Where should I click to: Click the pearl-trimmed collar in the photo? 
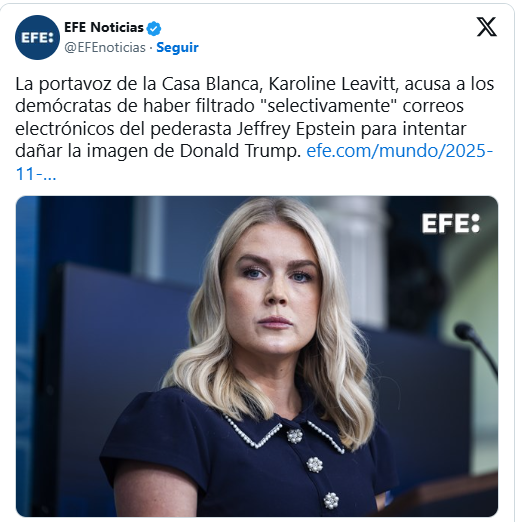[x=283, y=433]
